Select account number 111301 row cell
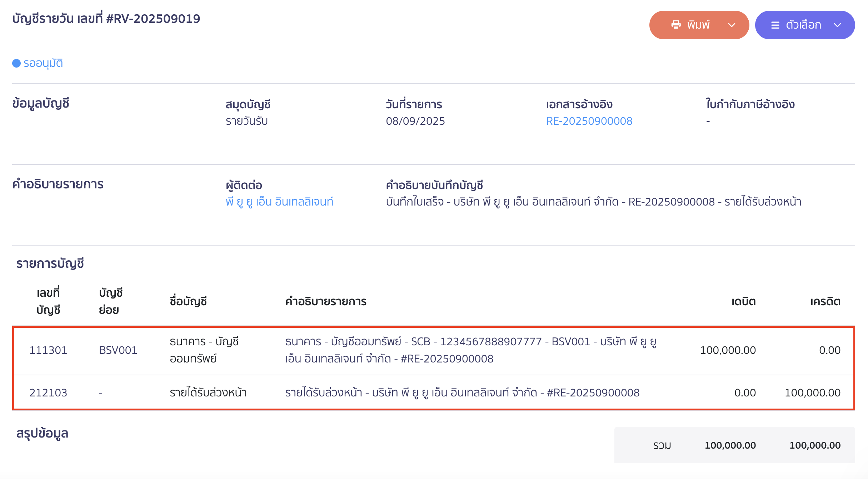This screenshot has width=868, height=479. pyautogui.click(x=48, y=350)
